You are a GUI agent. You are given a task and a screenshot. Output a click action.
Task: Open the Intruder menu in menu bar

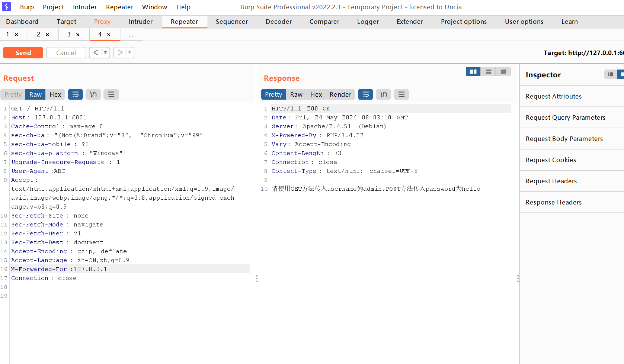pyautogui.click(x=85, y=7)
